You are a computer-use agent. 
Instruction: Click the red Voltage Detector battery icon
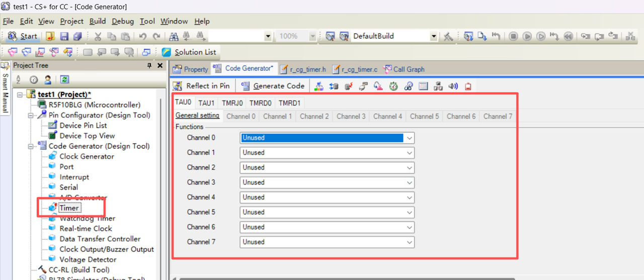click(x=468, y=86)
